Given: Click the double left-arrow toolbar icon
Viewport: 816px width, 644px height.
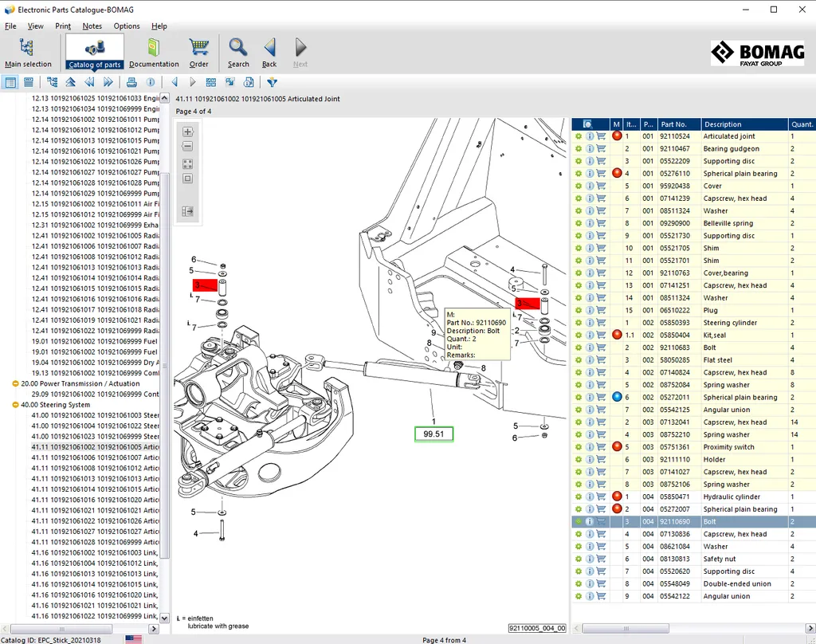Looking at the screenshot, I should (89, 82).
